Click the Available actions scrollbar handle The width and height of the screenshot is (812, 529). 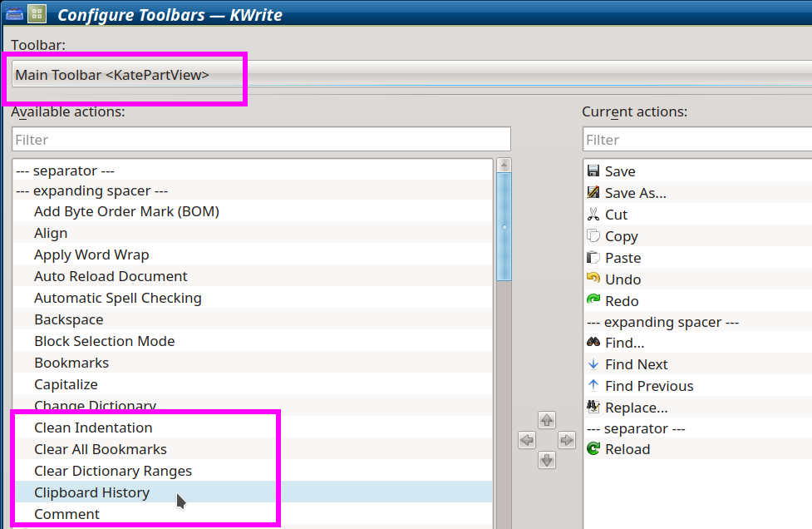504,227
